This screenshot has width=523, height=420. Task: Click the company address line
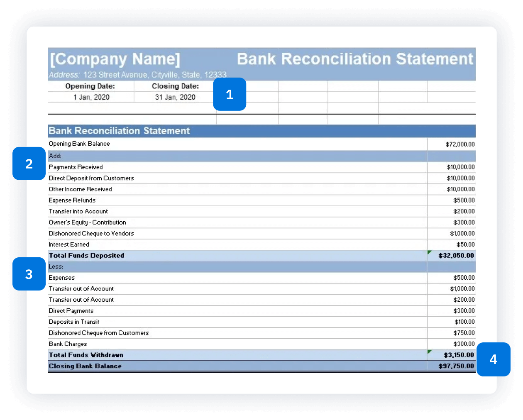[138, 75]
